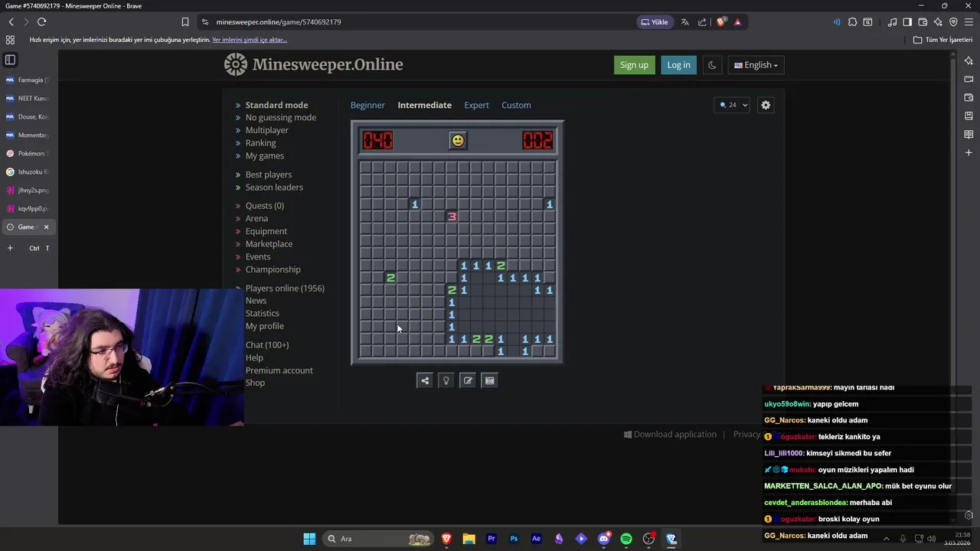Click the browser back arrow
980x551 pixels.
pos(11,22)
